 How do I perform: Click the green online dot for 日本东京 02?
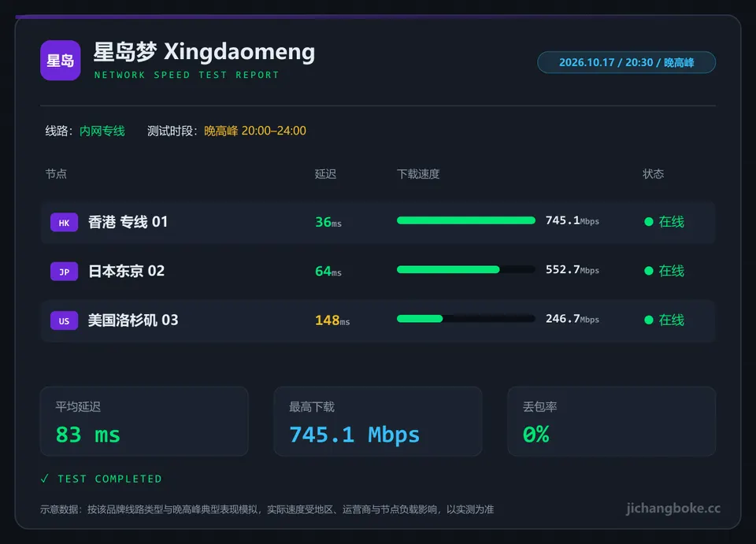[x=648, y=271]
